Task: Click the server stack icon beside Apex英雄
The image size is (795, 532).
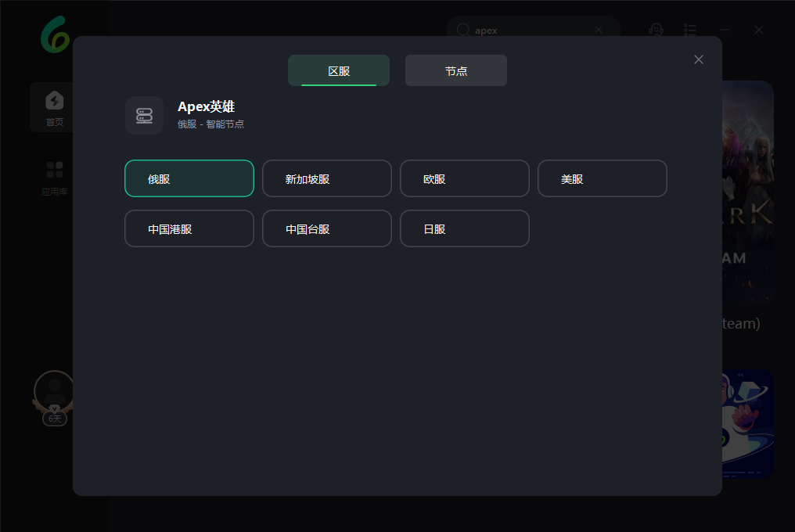Action: (145, 116)
